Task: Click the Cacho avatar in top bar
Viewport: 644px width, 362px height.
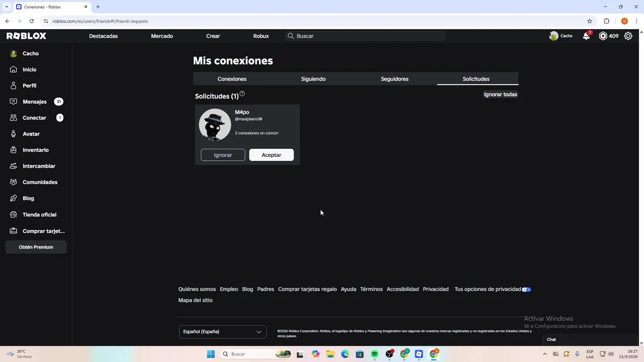Action: click(x=553, y=36)
